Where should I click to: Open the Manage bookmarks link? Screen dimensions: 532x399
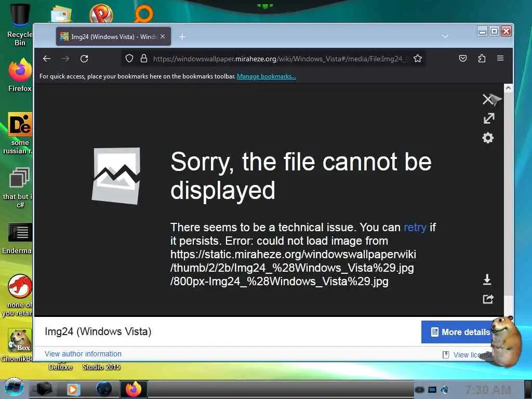[x=267, y=76]
